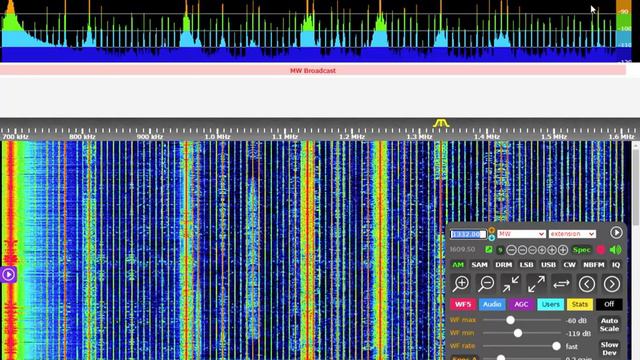Select LSB demodulation mode

click(x=526, y=265)
